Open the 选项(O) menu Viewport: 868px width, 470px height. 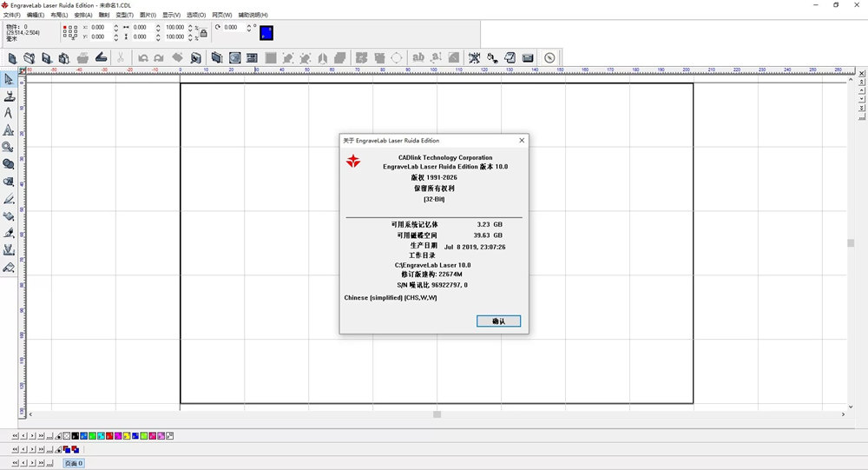click(196, 15)
